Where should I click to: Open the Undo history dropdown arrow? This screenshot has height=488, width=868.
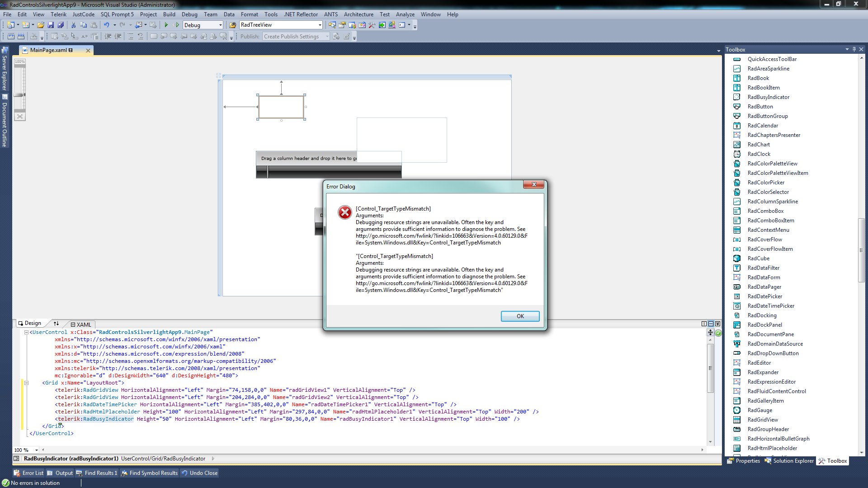(x=114, y=25)
